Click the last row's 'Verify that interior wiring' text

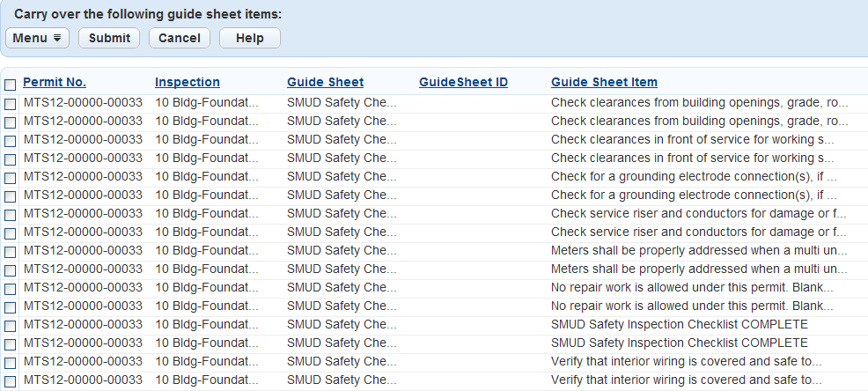tap(686, 380)
